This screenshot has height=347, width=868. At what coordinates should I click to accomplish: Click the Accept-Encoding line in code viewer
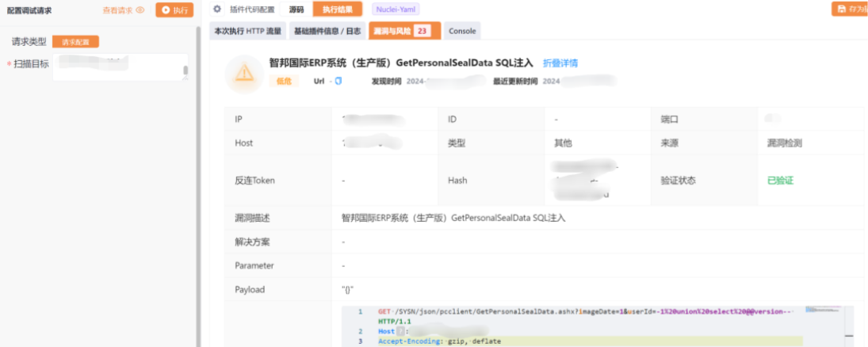439,341
